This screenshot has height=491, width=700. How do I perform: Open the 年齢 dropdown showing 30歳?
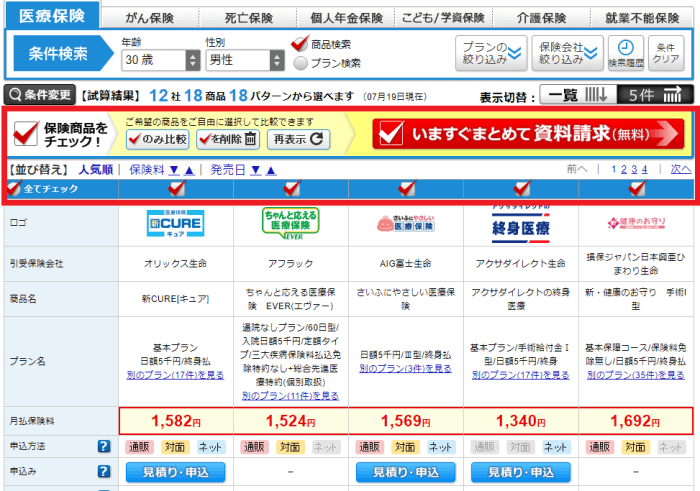(x=160, y=60)
